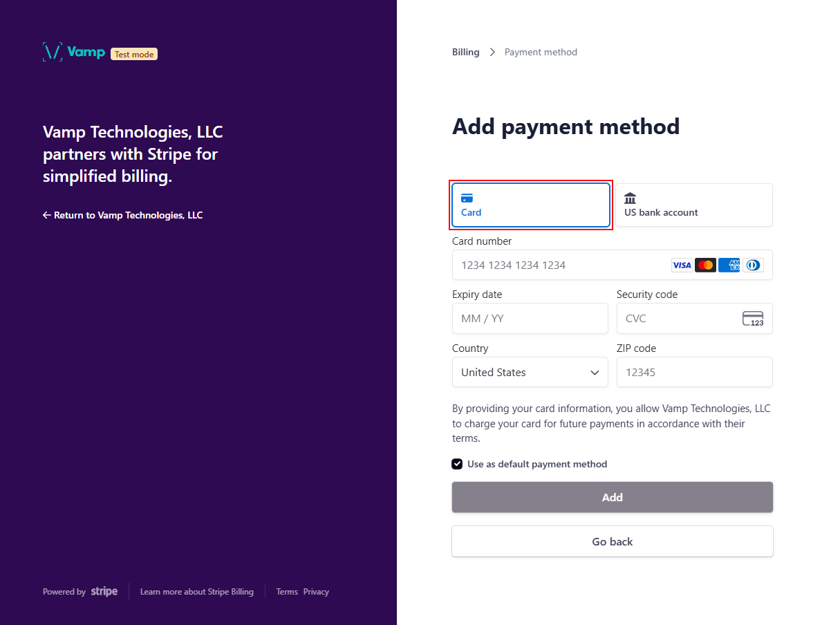Click the Powered by text

64,592
